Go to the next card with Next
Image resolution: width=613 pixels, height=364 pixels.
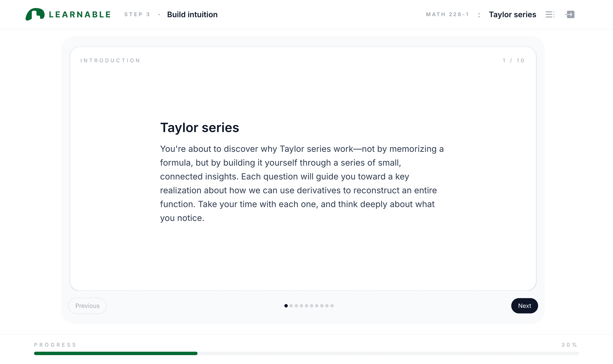click(x=524, y=306)
